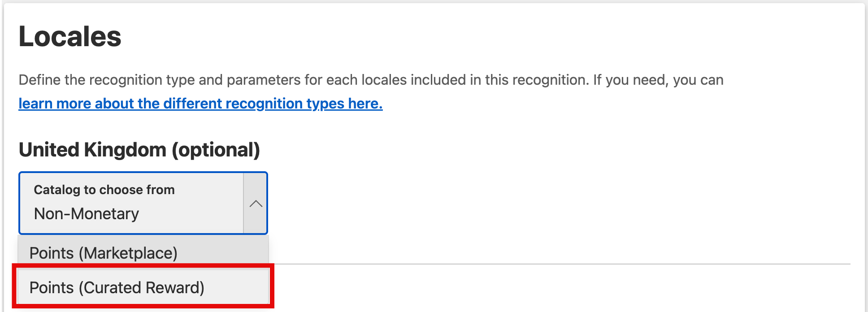Click the "Catalog to choose from" label
Image resolution: width=868 pixels, height=312 pixels.
pyautogui.click(x=104, y=190)
